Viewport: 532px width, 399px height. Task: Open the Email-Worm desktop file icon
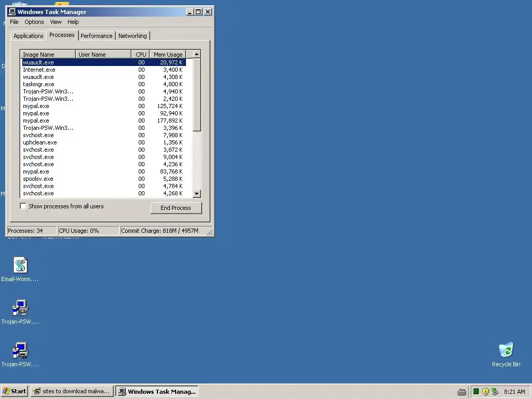click(x=20, y=270)
